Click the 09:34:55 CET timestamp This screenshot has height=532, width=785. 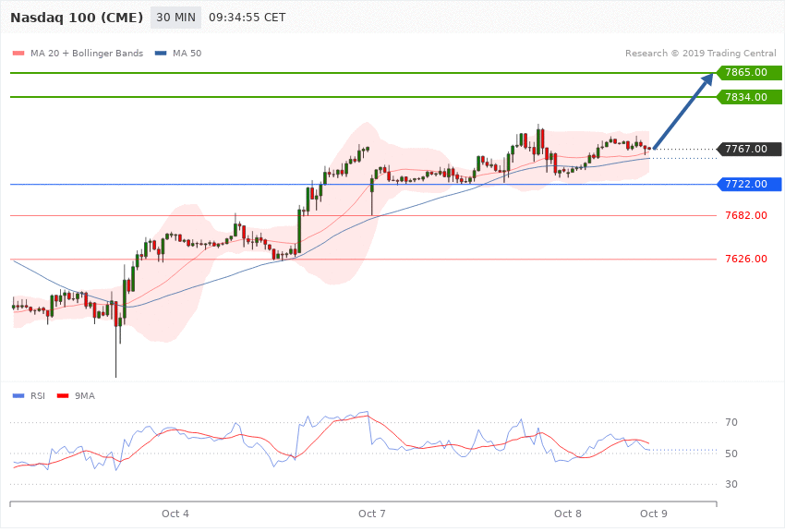pos(247,18)
